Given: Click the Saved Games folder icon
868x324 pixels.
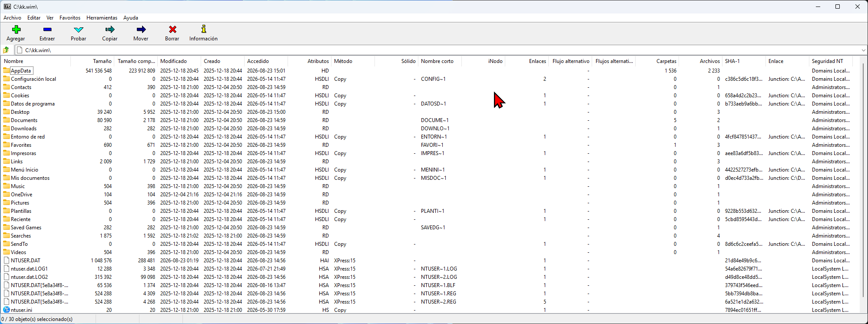Looking at the screenshot, I should (7, 227).
